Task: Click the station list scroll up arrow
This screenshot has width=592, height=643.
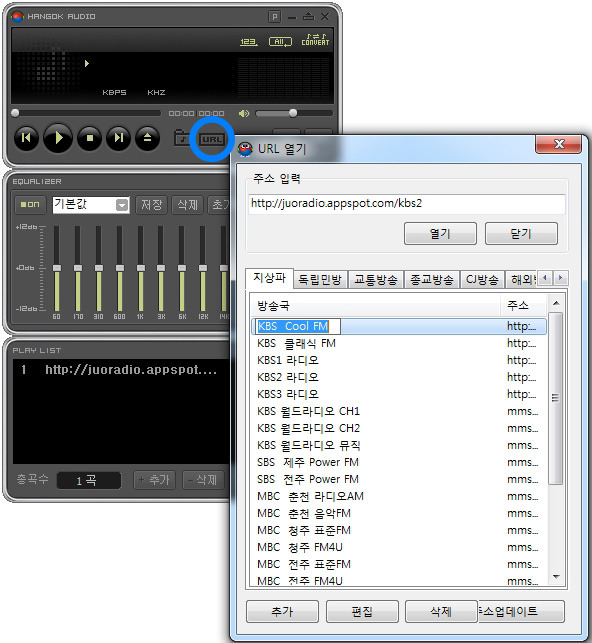Action: [x=556, y=303]
